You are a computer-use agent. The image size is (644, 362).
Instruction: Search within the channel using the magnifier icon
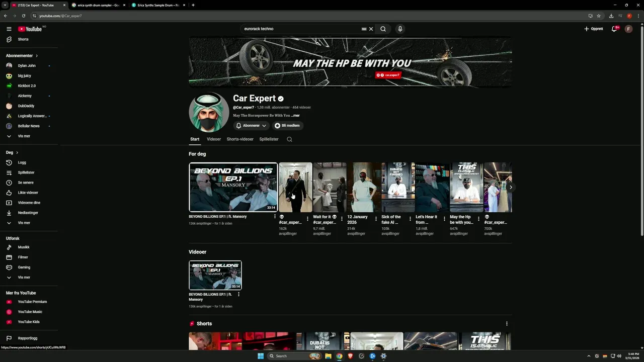289,139
